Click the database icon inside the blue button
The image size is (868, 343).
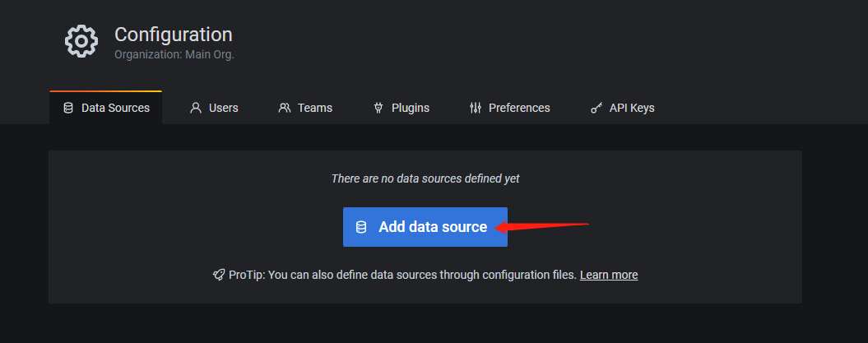(x=361, y=227)
